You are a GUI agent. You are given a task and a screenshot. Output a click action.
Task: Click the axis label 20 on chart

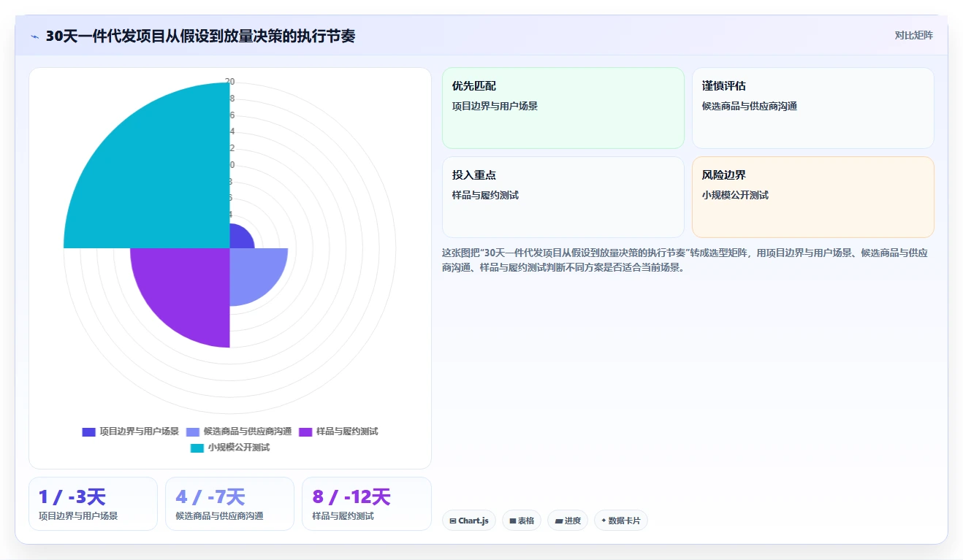click(x=229, y=82)
